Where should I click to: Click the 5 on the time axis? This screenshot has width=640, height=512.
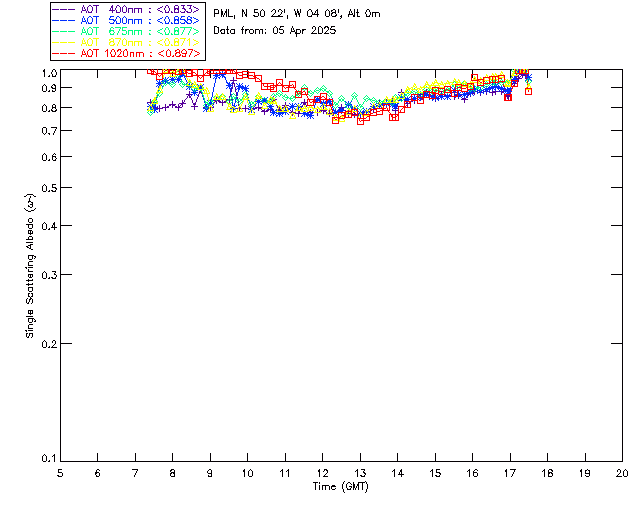60,473
